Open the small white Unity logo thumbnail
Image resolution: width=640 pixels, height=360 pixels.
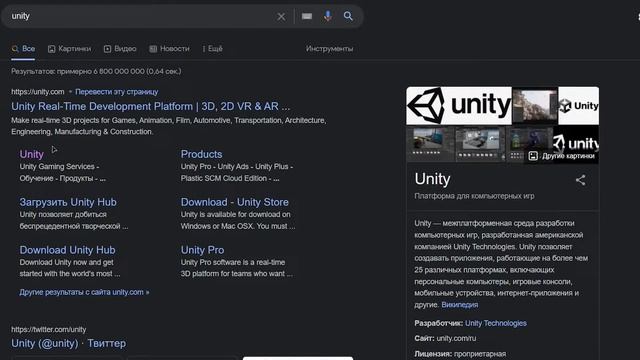[579, 105]
